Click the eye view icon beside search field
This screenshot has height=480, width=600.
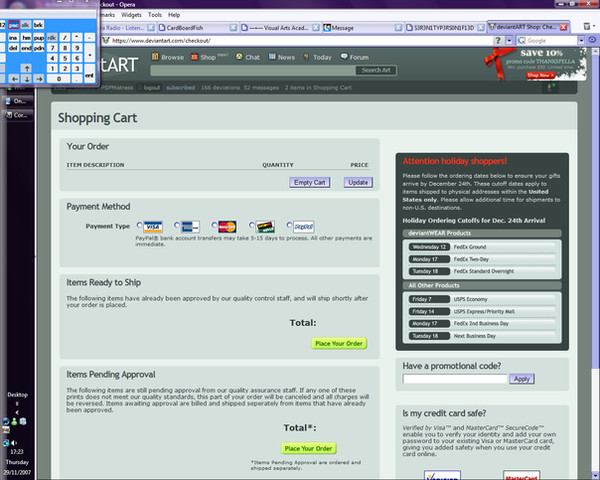point(592,40)
